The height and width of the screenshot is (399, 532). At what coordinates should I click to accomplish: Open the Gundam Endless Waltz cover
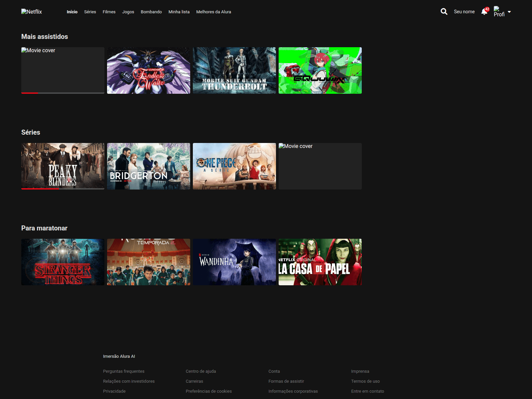(149, 70)
